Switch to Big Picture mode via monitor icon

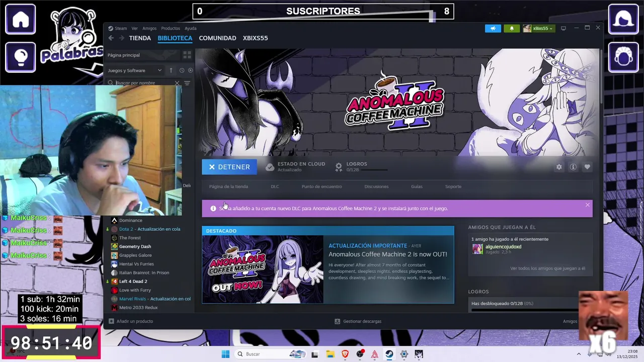[x=563, y=28]
